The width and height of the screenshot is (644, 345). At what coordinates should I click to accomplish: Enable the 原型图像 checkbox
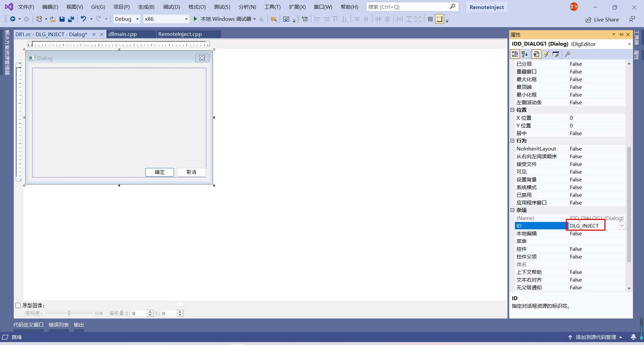(18, 305)
